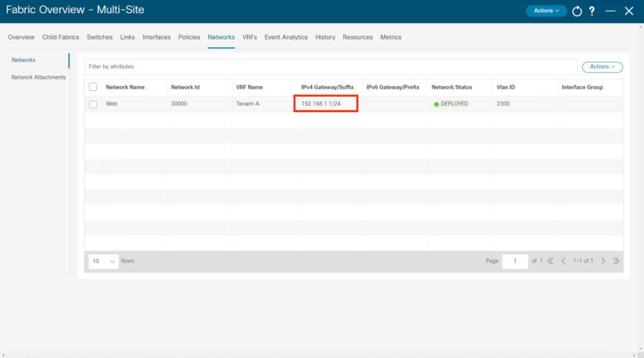Image resolution: width=644 pixels, height=358 pixels.
Task: Open the table Actions dropdown
Action: click(602, 67)
